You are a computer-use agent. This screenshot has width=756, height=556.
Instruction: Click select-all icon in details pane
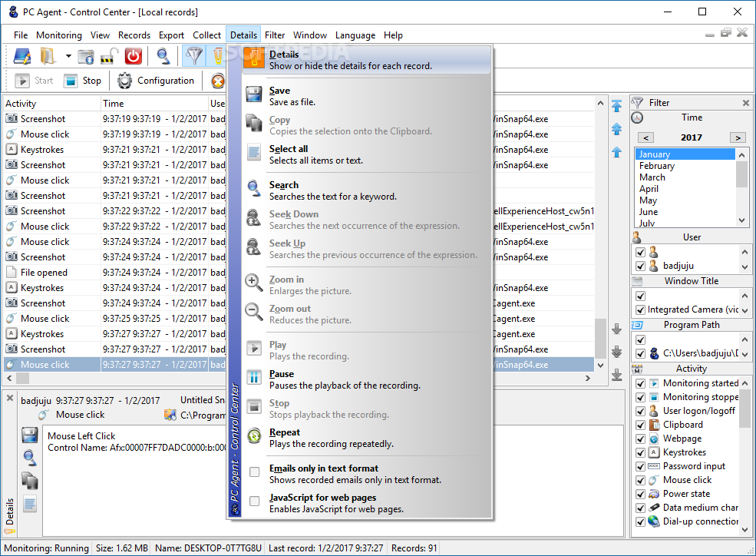[x=29, y=504]
